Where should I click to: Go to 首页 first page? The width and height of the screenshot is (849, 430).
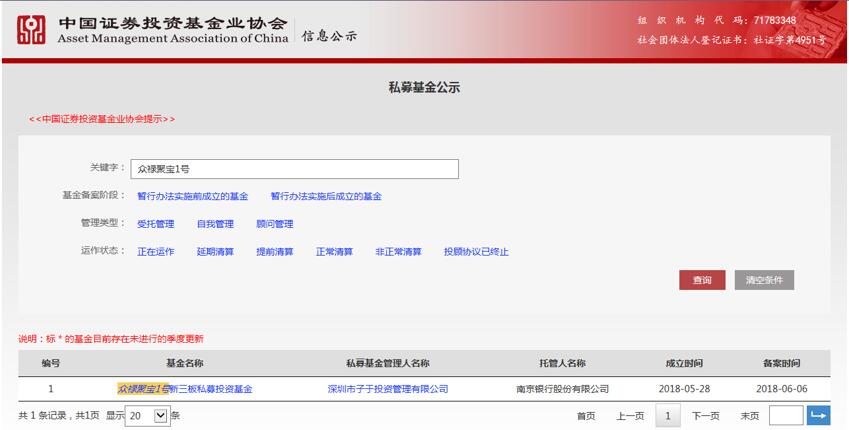(x=586, y=416)
